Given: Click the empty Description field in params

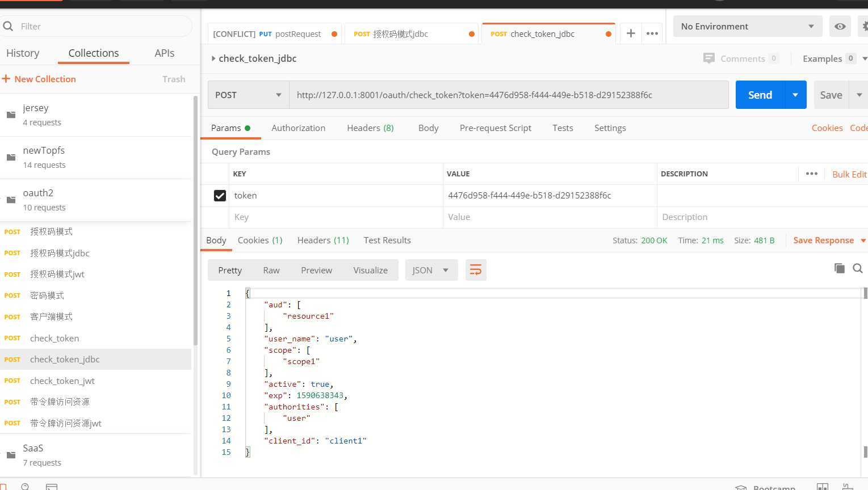Looking at the screenshot, I should click(x=762, y=217).
